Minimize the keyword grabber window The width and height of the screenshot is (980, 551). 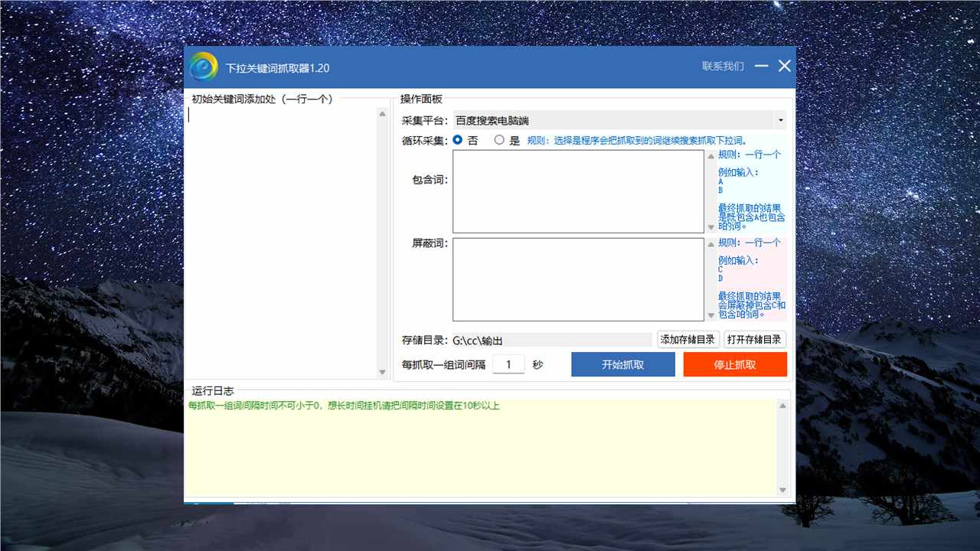tap(761, 66)
